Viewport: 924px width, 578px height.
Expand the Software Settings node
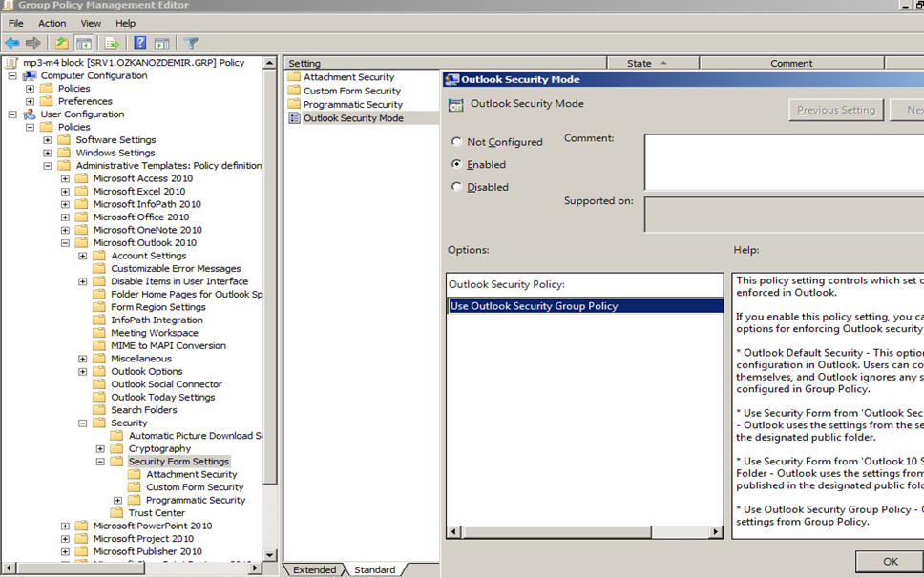click(48, 140)
